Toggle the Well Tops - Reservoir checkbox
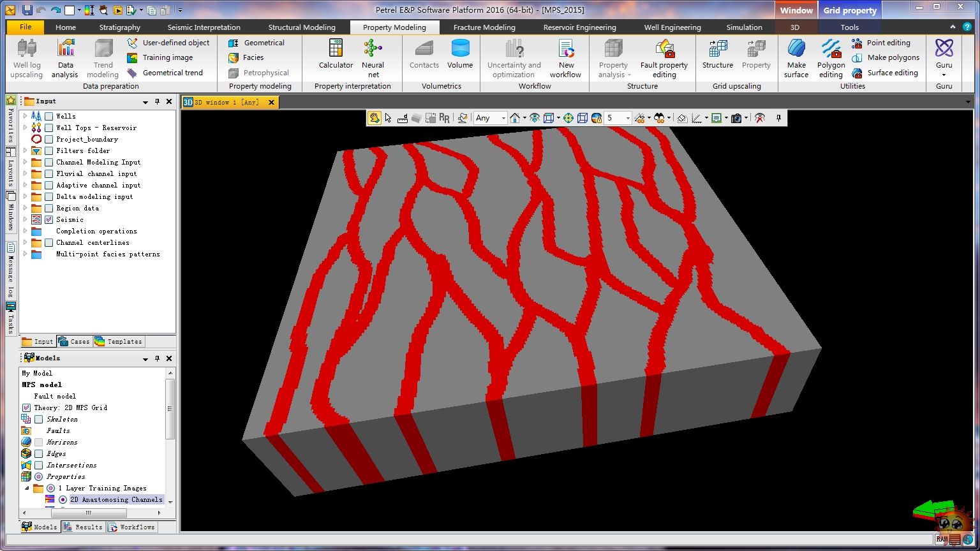 pyautogui.click(x=49, y=128)
